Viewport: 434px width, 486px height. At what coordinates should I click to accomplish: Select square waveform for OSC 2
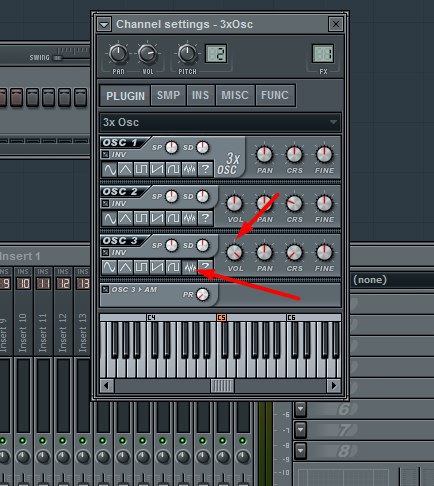(141, 218)
